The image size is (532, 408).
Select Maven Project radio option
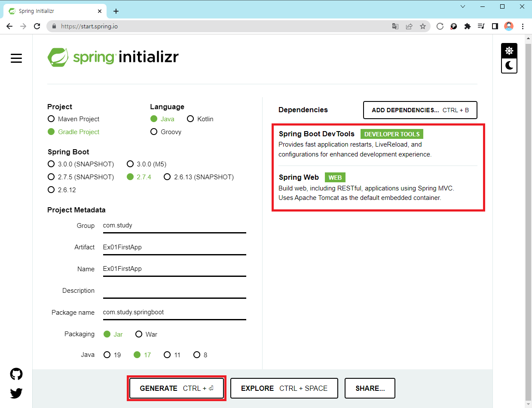[x=73, y=119]
